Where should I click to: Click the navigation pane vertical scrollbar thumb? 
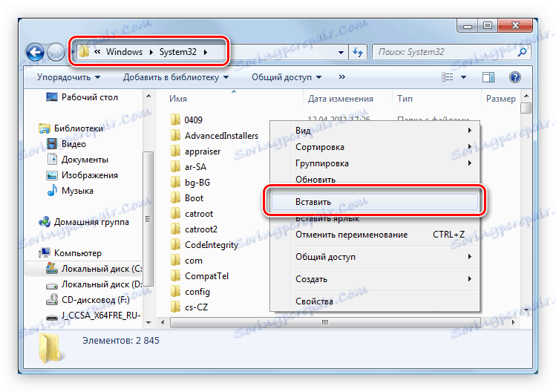(x=148, y=219)
